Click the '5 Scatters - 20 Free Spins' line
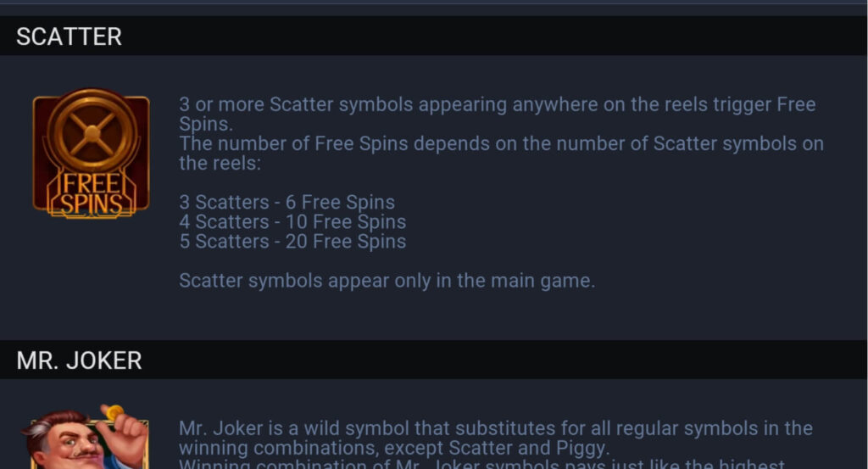 tap(292, 242)
